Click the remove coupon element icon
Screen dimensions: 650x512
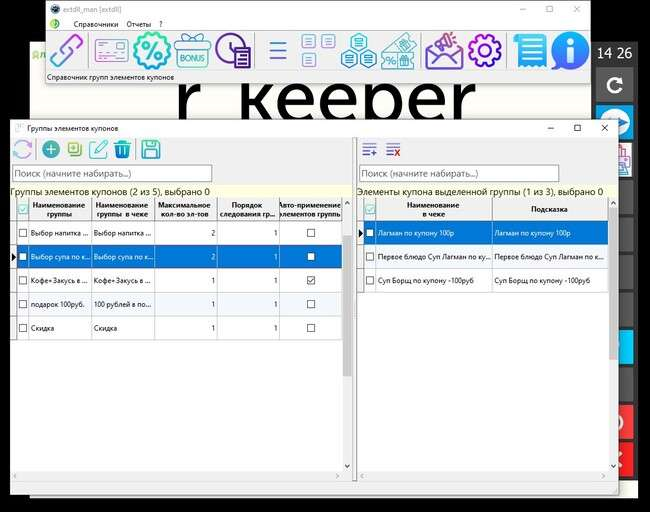393,150
